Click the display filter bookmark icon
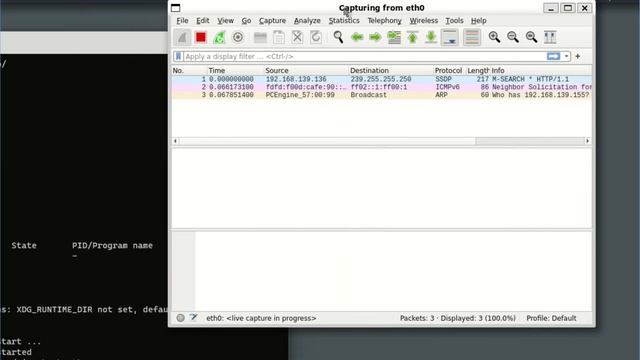The image size is (640, 360). pos(178,56)
